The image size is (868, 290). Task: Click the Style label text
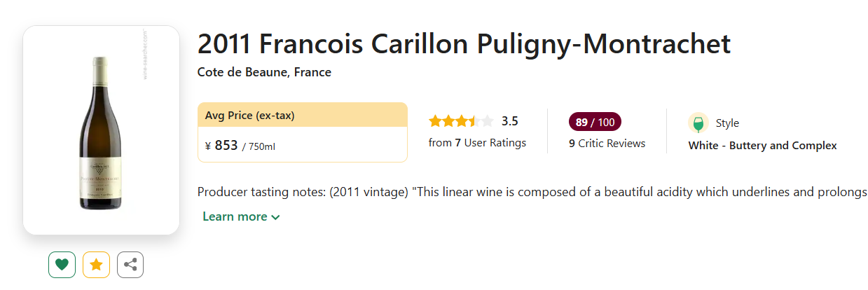pos(727,123)
